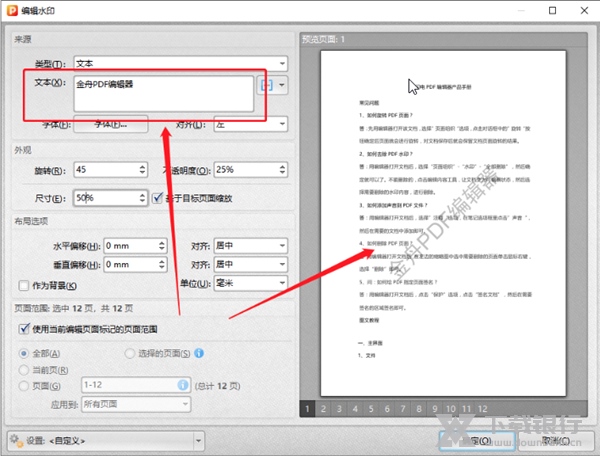Image resolution: width=600 pixels, height=456 pixels.
Task: Open the 对齐 dropdown showing 左
Action: pos(251,124)
